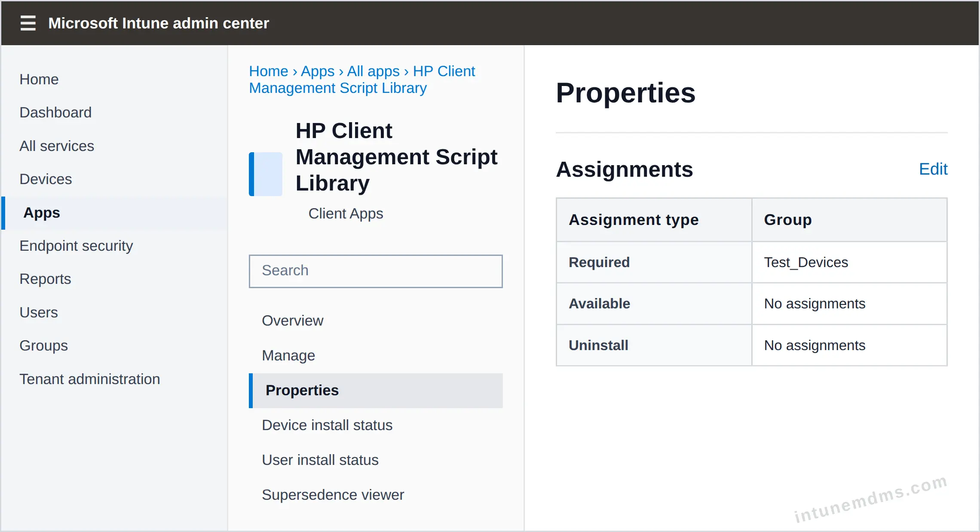Click the Home breadcrumb link
This screenshot has width=980, height=532.
269,71
